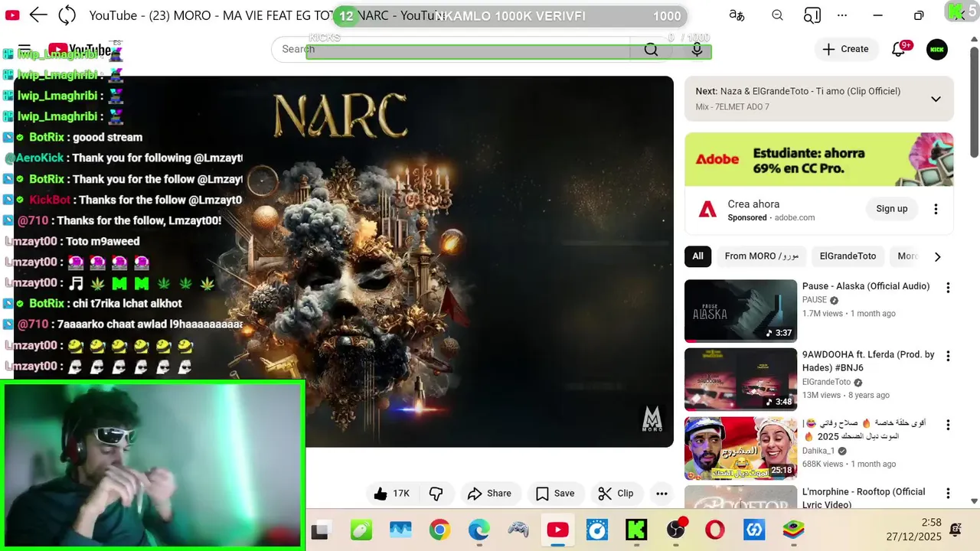Viewport: 980px width, 551px height.
Task: Open the 9AWDOOHA ft. Lferda thumbnail
Action: coord(740,380)
